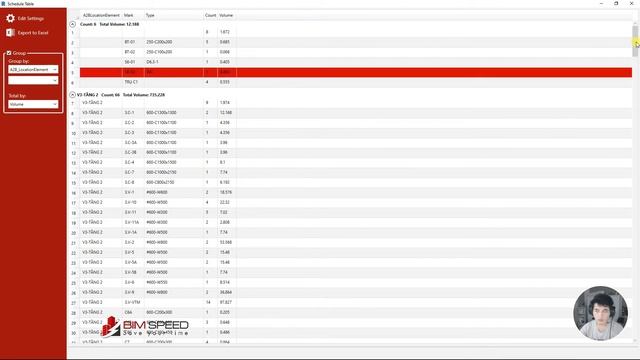Collapse the first group (Total Volume 12.588)
Viewport: 640px width, 360px height.
click(73, 24)
